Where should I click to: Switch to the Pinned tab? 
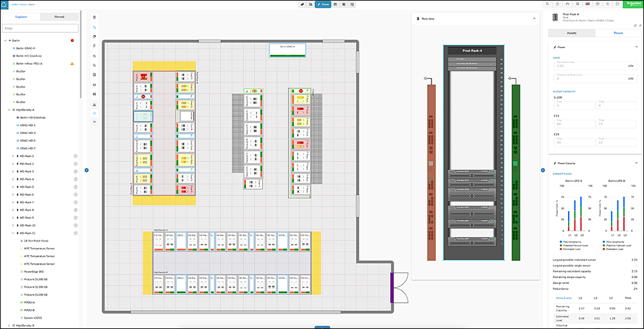click(x=60, y=17)
